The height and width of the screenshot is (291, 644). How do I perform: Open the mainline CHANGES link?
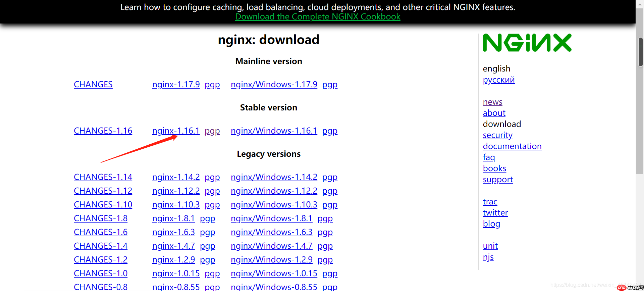pyautogui.click(x=93, y=84)
